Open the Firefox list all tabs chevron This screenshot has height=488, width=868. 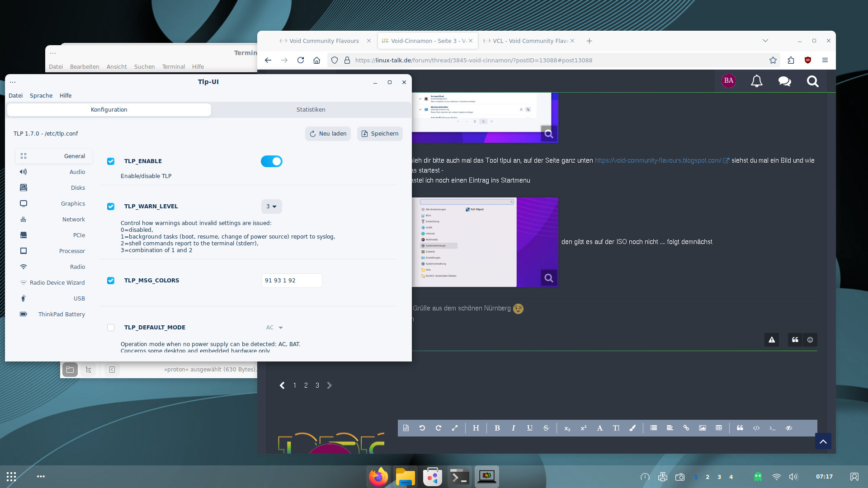(x=765, y=41)
